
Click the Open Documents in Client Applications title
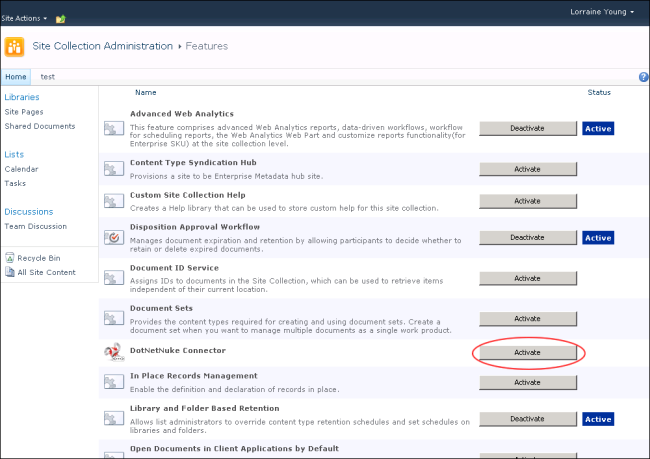tap(234, 449)
